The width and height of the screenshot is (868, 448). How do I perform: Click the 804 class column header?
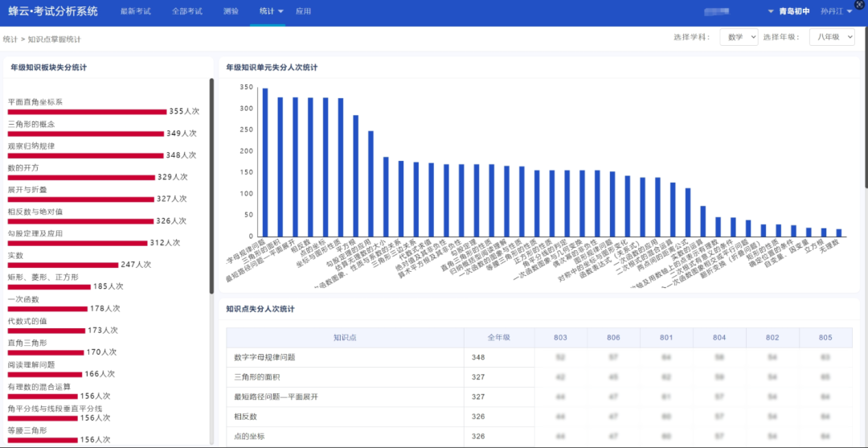[719, 338]
